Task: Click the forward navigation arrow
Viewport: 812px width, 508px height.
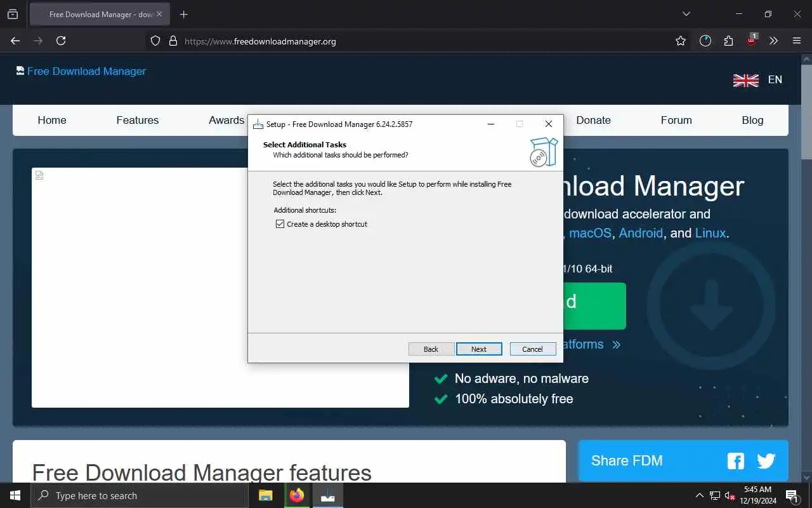Action: point(38,41)
